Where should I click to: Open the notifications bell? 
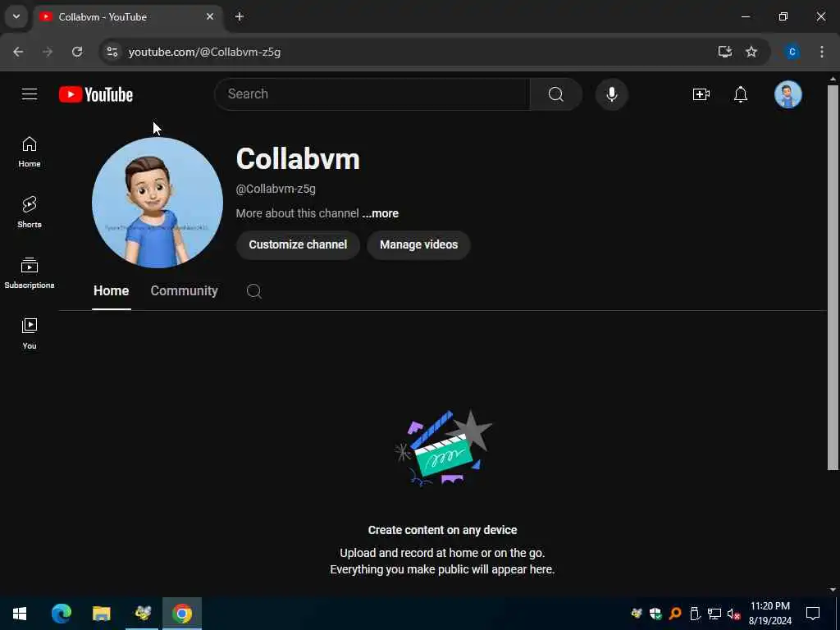pos(741,94)
